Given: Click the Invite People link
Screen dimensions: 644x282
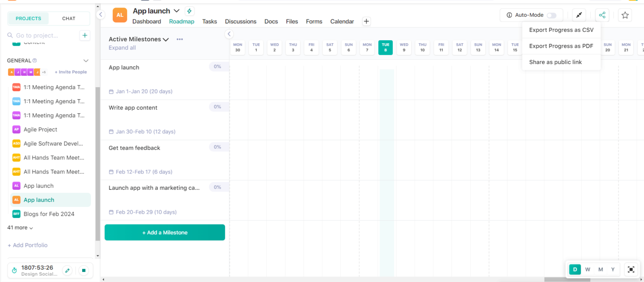Looking at the screenshot, I should click(x=70, y=72).
